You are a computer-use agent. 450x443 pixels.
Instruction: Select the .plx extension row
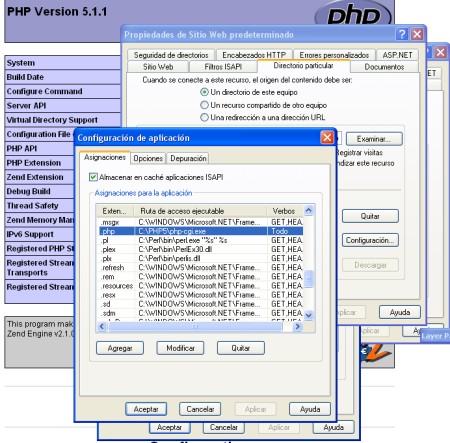click(201, 258)
